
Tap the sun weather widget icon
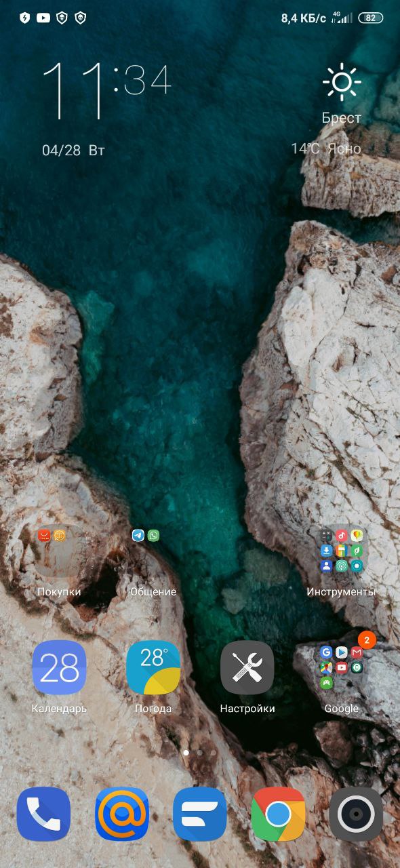[x=342, y=83]
